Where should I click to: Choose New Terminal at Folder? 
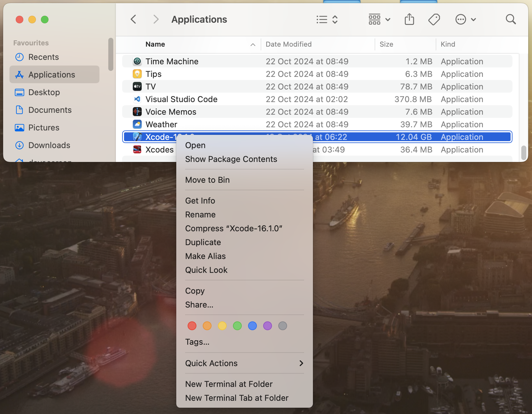pos(245,384)
